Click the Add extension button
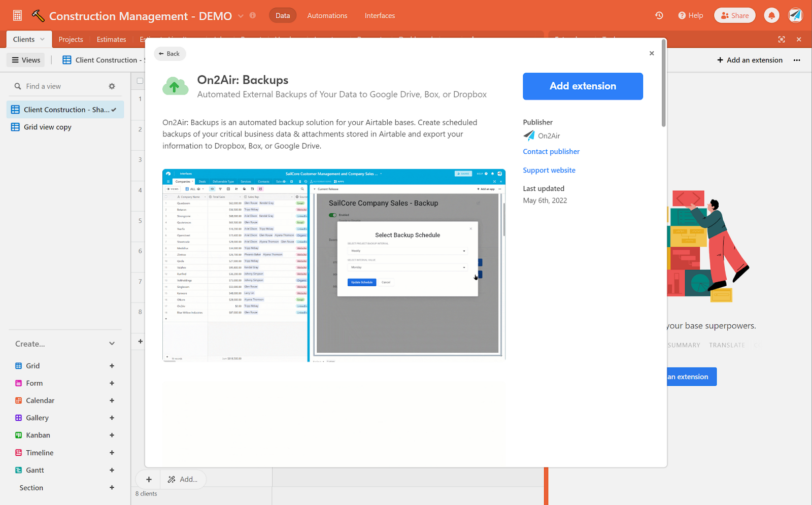Image resolution: width=812 pixels, height=505 pixels. pos(583,86)
